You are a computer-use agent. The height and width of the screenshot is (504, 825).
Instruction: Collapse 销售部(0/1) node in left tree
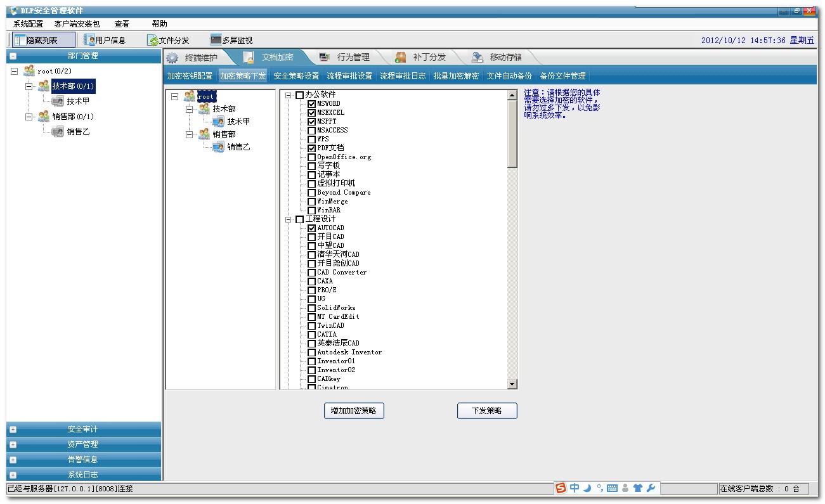(x=29, y=117)
